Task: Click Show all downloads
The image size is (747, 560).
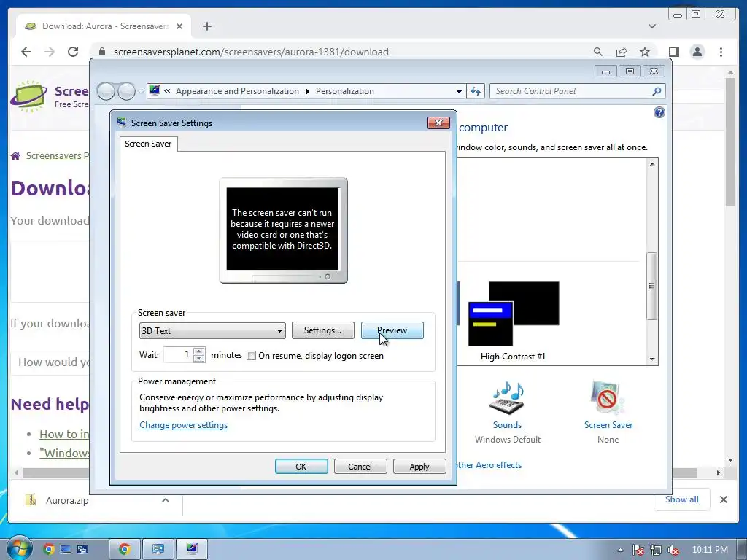Action: pyautogui.click(x=682, y=499)
